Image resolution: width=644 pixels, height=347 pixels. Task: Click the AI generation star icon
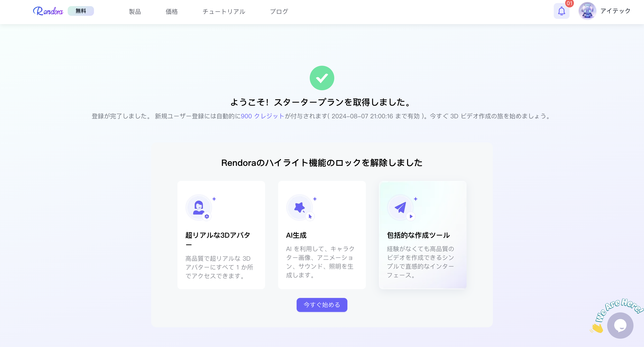(x=300, y=207)
